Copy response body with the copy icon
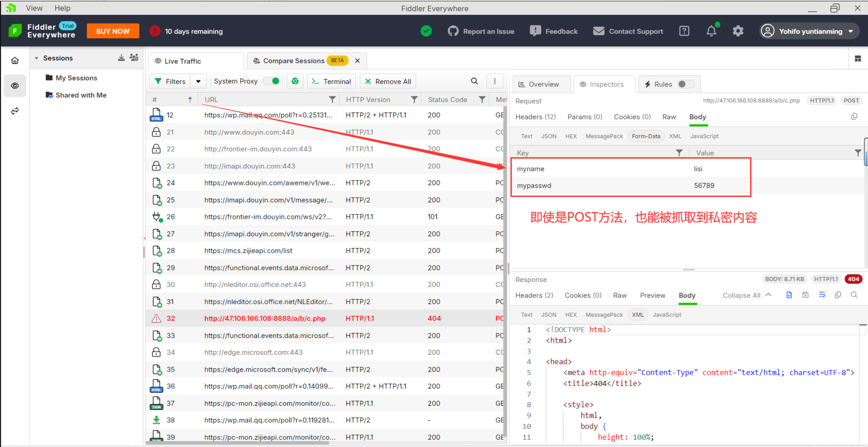The height and width of the screenshot is (447, 868). (838, 295)
